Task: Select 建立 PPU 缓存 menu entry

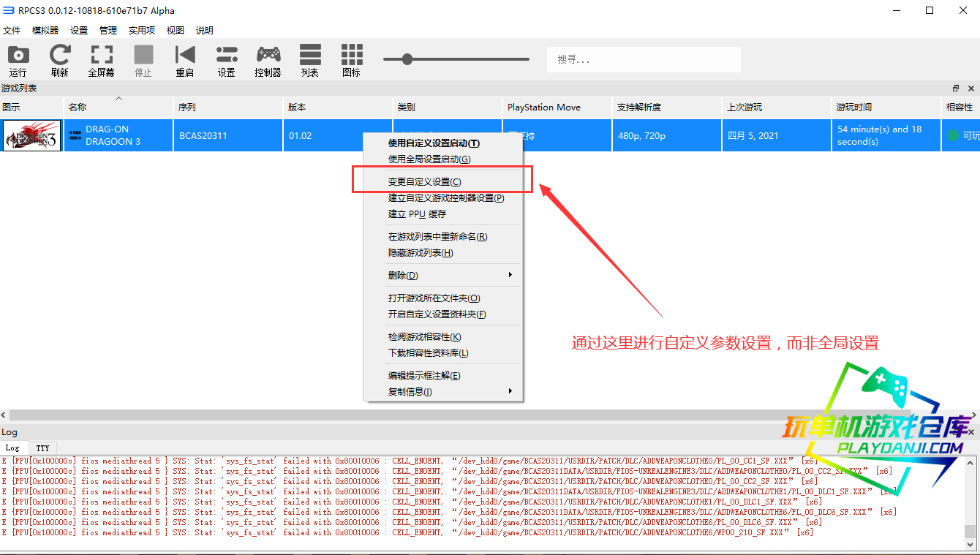Action: (x=417, y=214)
